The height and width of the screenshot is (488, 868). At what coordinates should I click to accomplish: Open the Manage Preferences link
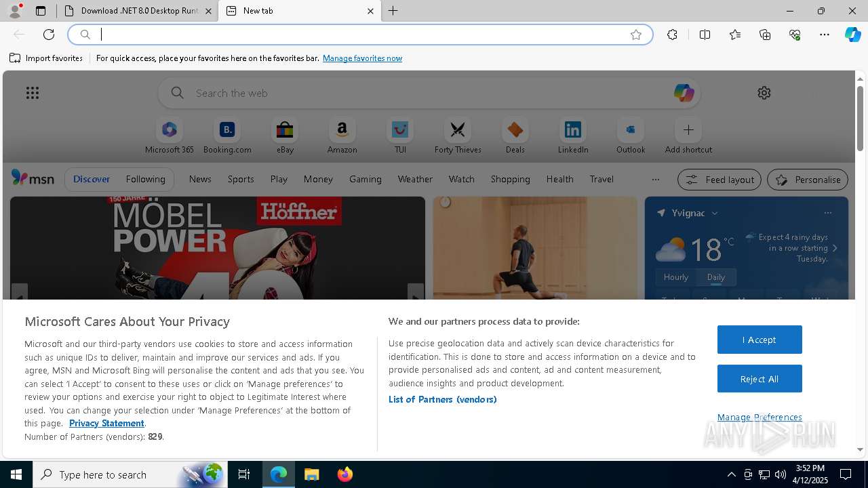759,417
